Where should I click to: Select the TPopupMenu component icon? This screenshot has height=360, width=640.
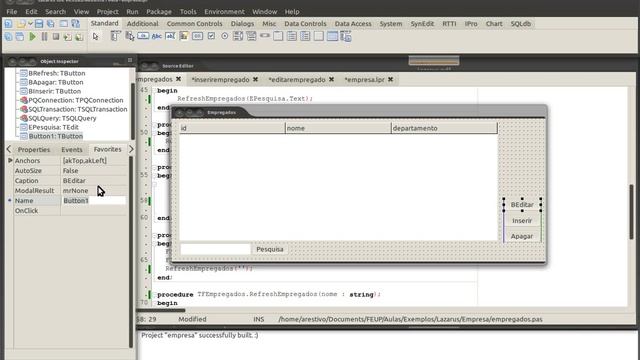pyautogui.click(x=130, y=36)
